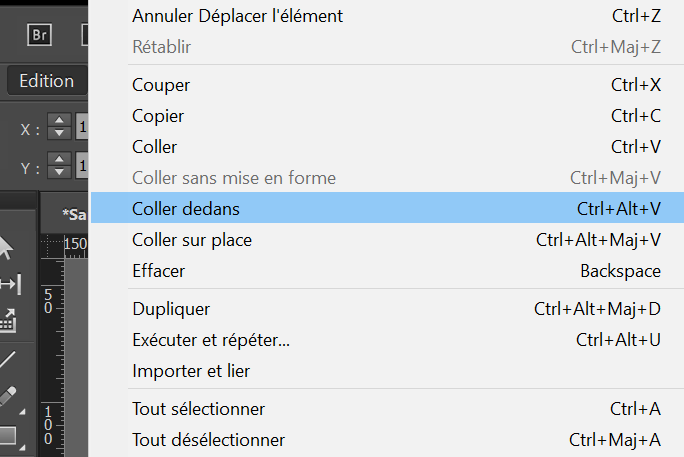The width and height of the screenshot is (684, 457).
Task: Select the Rectangle tool
Action: click(x=8, y=435)
